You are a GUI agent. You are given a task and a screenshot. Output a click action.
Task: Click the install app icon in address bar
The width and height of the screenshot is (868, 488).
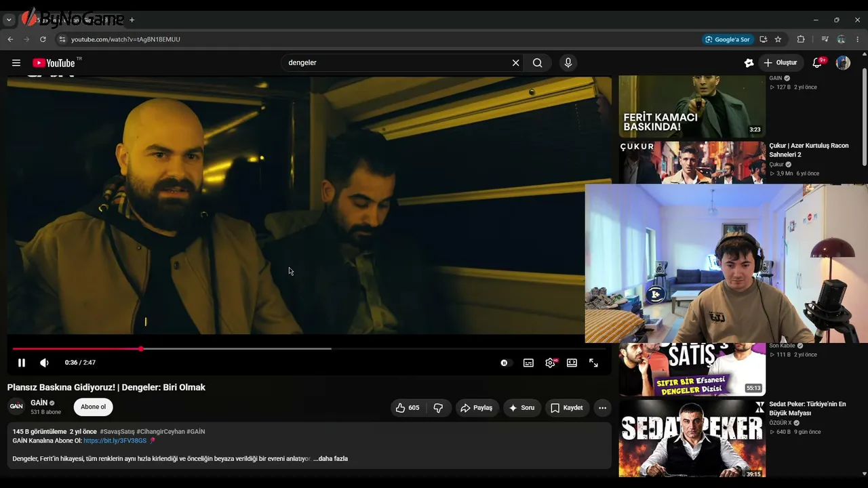763,39
